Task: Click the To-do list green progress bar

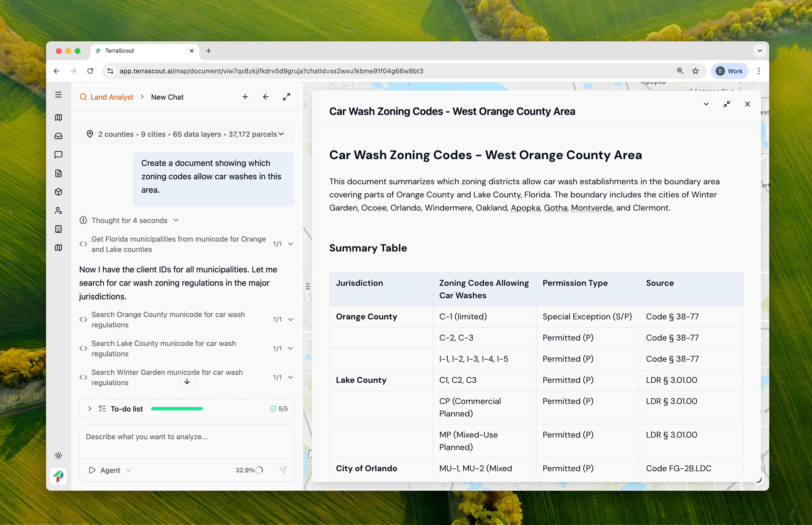Action: pyautogui.click(x=176, y=408)
